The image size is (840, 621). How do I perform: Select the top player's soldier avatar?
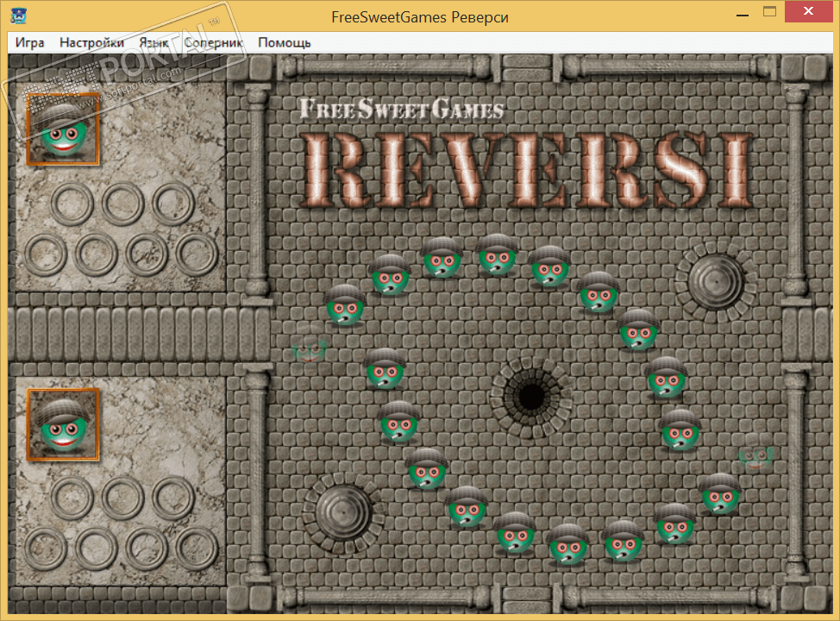(63, 129)
